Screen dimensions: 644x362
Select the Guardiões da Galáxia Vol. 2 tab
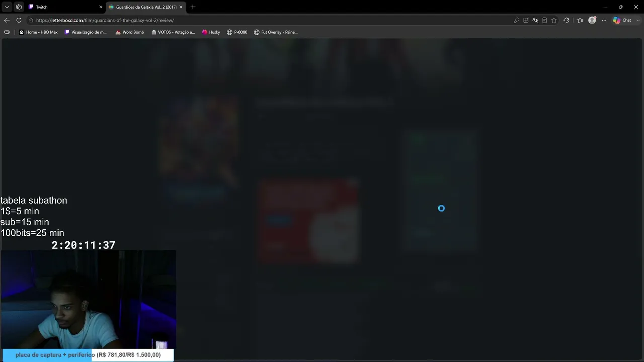coord(145,7)
